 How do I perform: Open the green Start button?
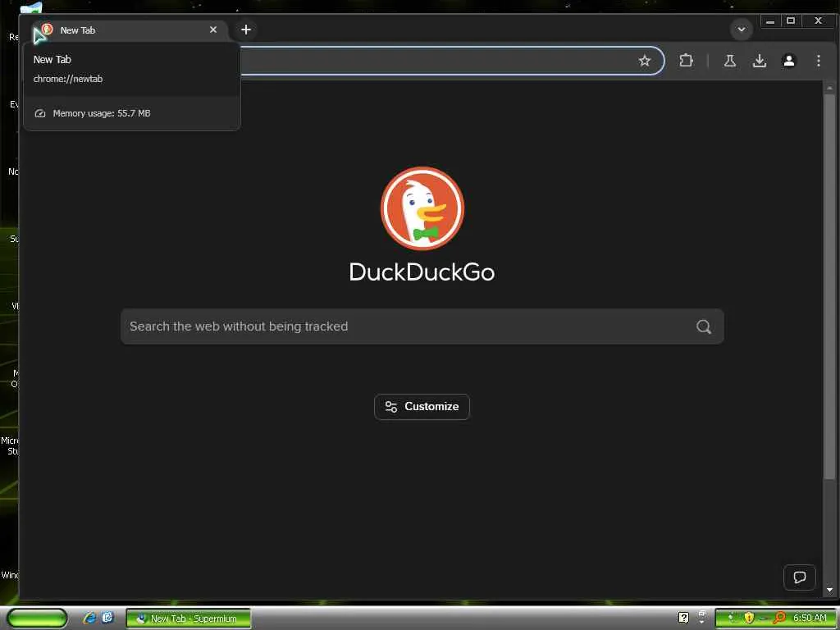pyautogui.click(x=37, y=618)
